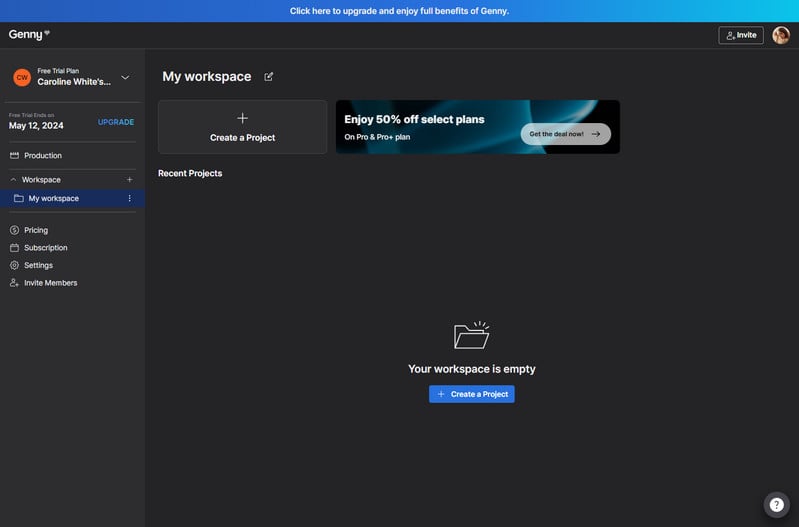Click the empty workspace folder icon

click(x=471, y=335)
